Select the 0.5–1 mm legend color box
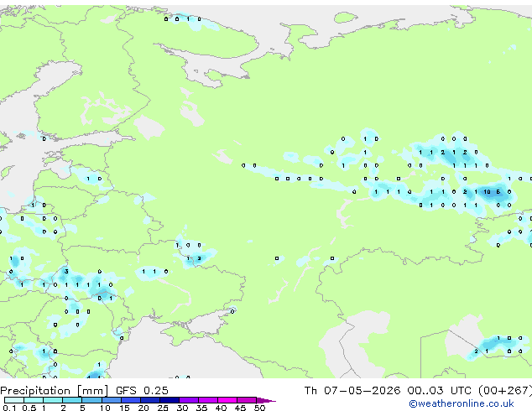The height and width of the screenshot is (411, 532). (34, 400)
